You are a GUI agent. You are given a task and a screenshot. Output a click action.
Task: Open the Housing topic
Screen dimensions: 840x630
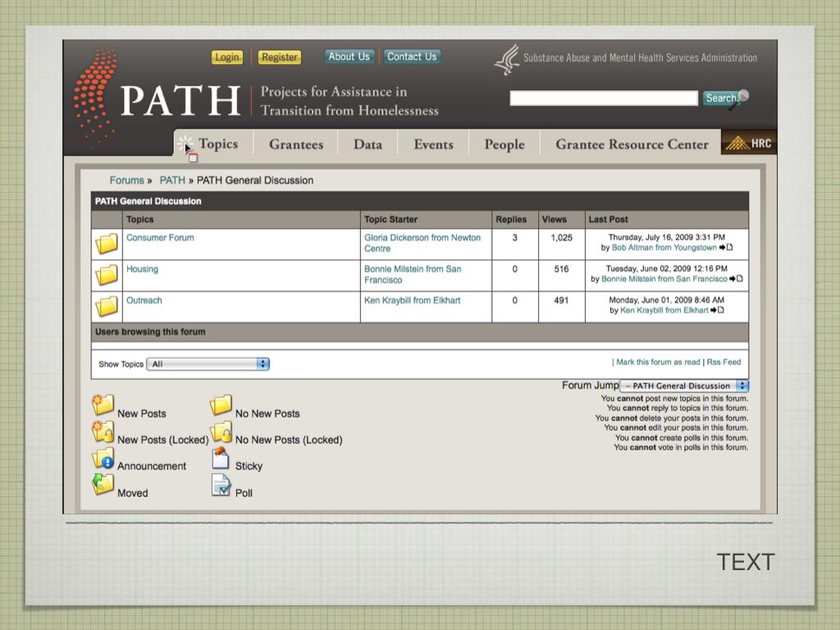click(x=142, y=269)
